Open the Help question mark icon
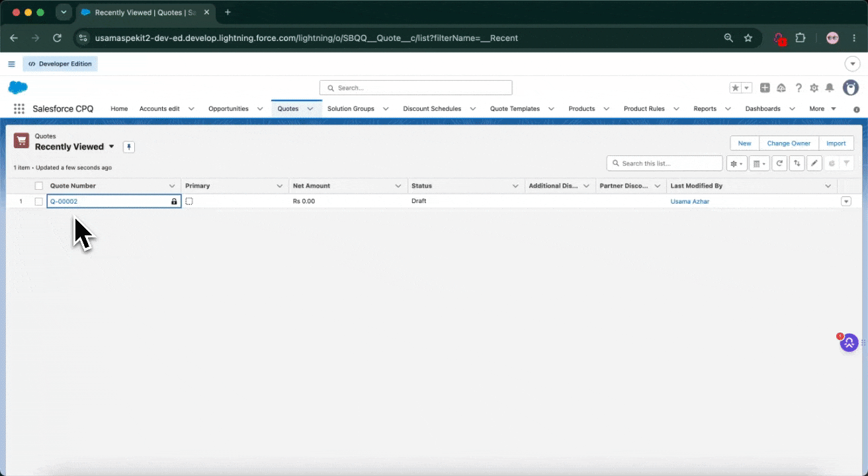The image size is (868, 476). pos(799,88)
